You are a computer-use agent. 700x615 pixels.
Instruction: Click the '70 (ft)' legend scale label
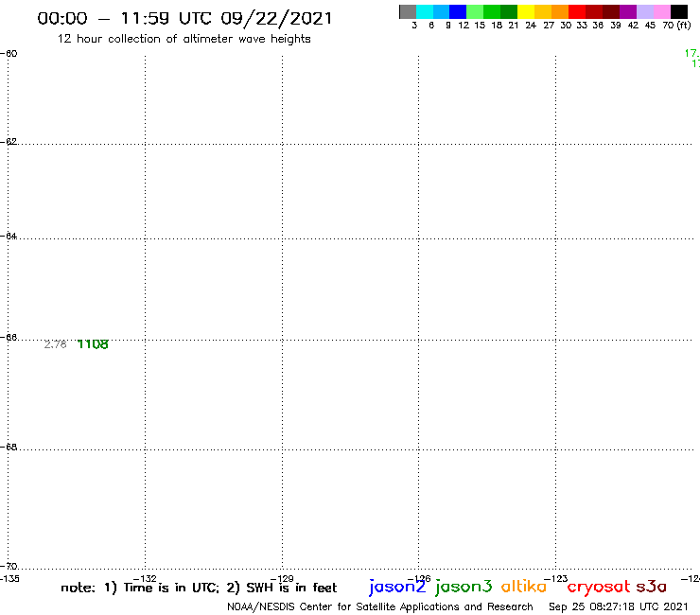click(676, 26)
